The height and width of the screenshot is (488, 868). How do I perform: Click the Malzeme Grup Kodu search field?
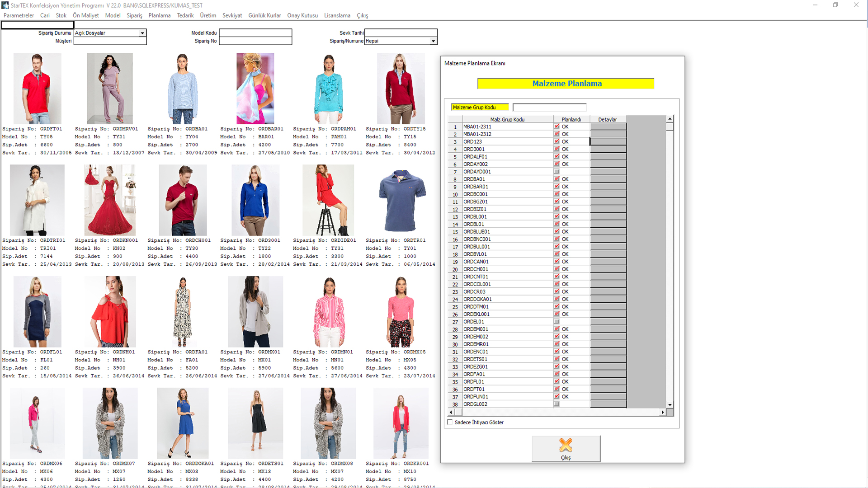(x=549, y=108)
